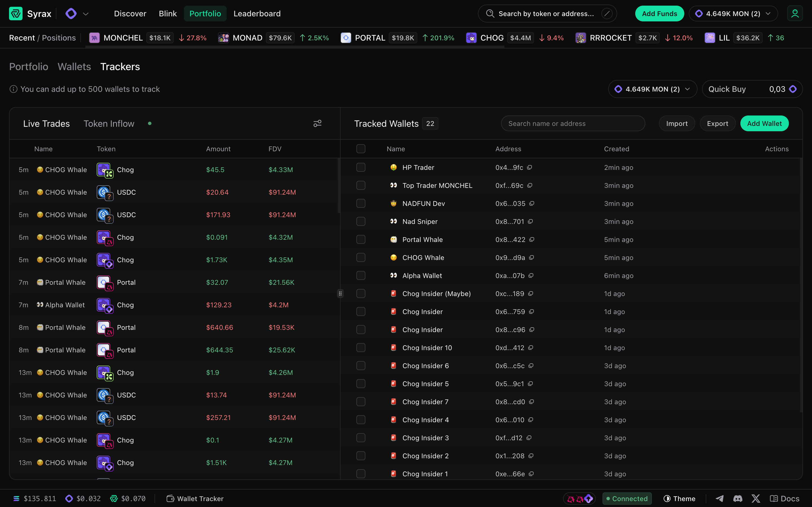812x507 pixels.
Task: Tick the select-all wallets header checkbox
Action: (x=361, y=149)
